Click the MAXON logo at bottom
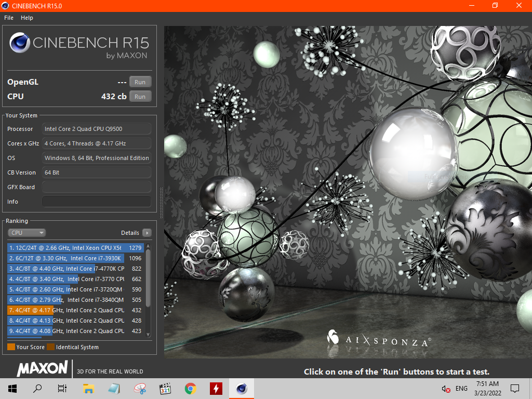532x399 pixels. (x=43, y=368)
